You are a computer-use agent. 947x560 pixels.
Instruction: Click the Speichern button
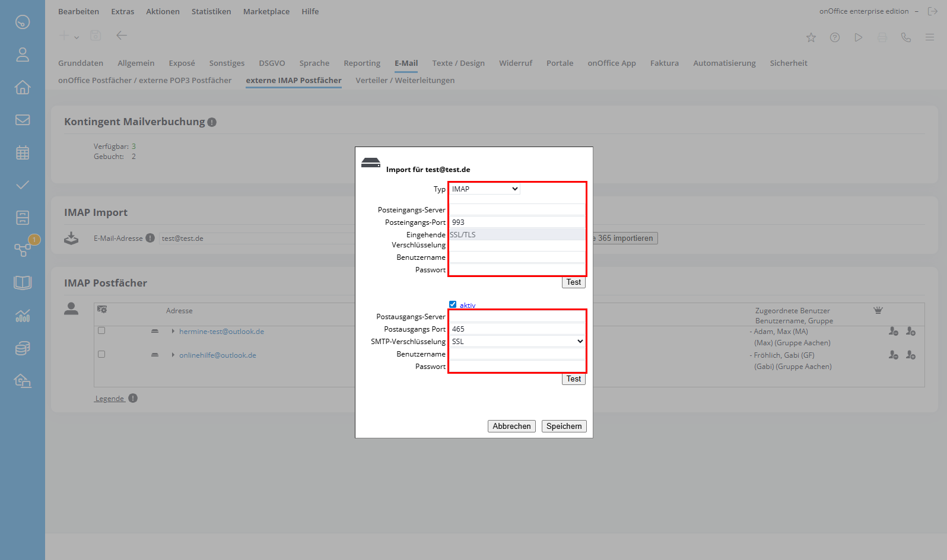(x=564, y=426)
